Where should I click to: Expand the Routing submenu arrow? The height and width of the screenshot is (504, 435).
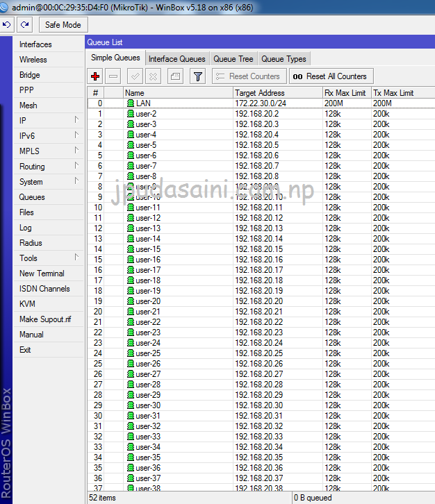coord(76,165)
